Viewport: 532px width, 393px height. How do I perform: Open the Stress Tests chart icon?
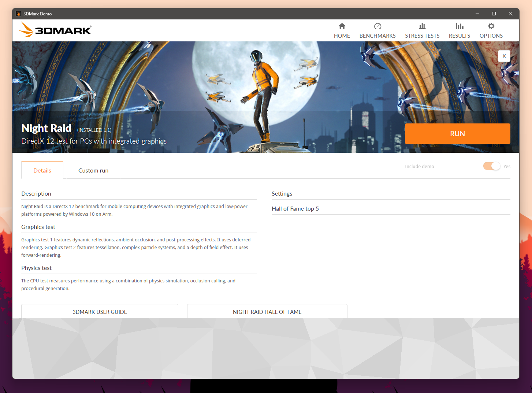(x=422, y=26)
